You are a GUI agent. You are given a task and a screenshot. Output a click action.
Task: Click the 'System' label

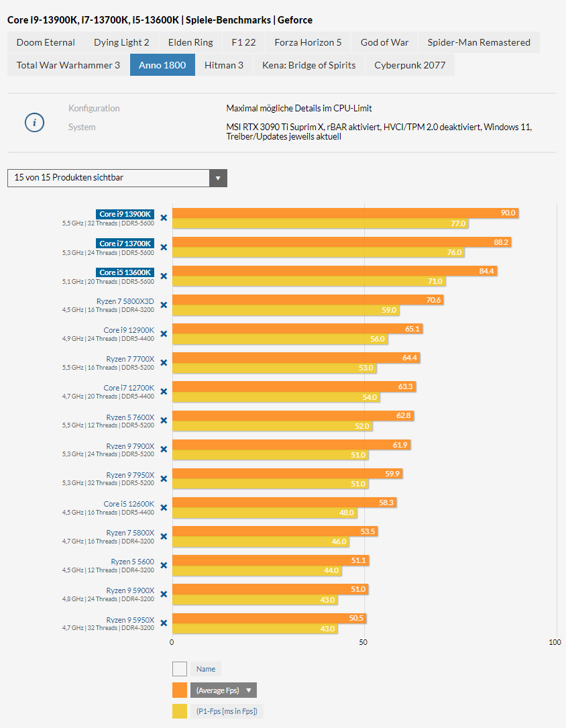[x=82, y=127]
